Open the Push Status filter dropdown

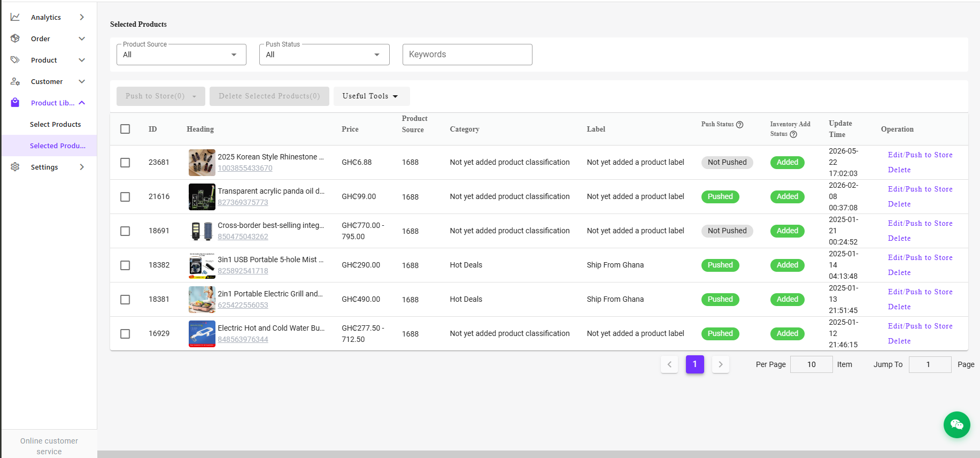pos(324,55)
